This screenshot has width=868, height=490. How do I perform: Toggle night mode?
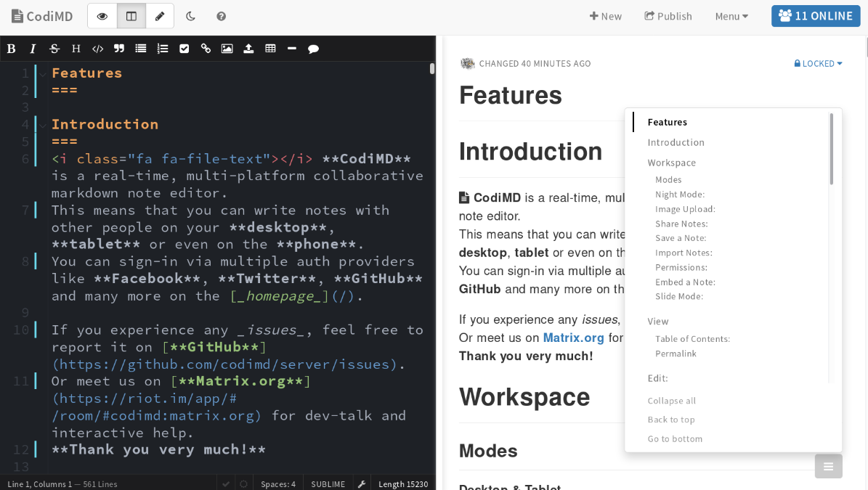pos(190,15)
